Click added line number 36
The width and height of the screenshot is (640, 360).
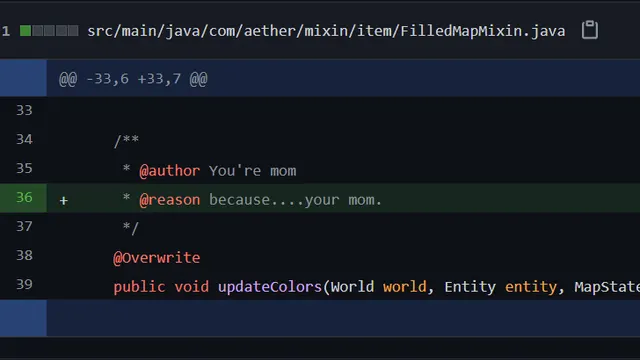24,197
